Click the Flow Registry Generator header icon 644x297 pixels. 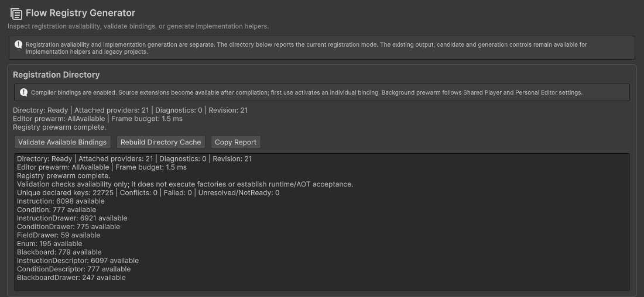tap(16, 14)
